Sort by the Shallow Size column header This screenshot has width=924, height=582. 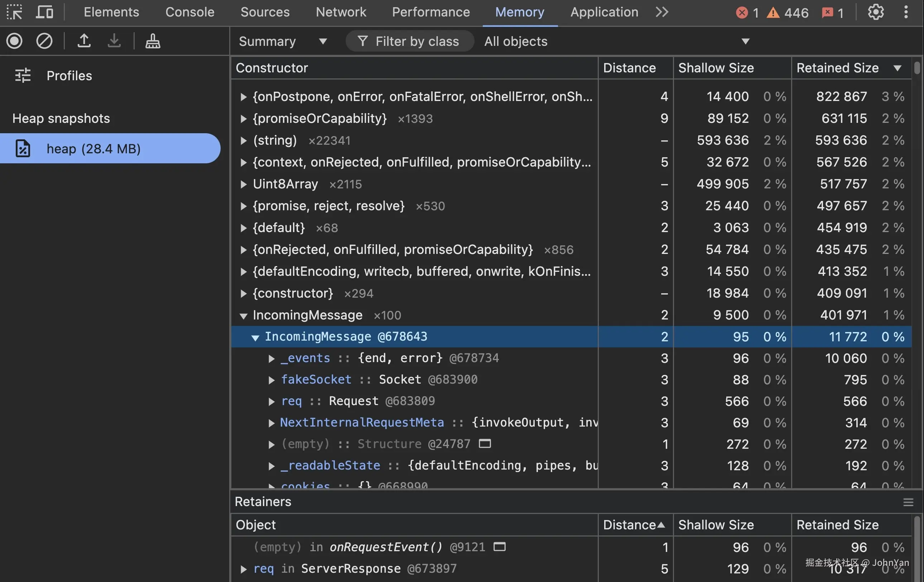coord(716,68)
